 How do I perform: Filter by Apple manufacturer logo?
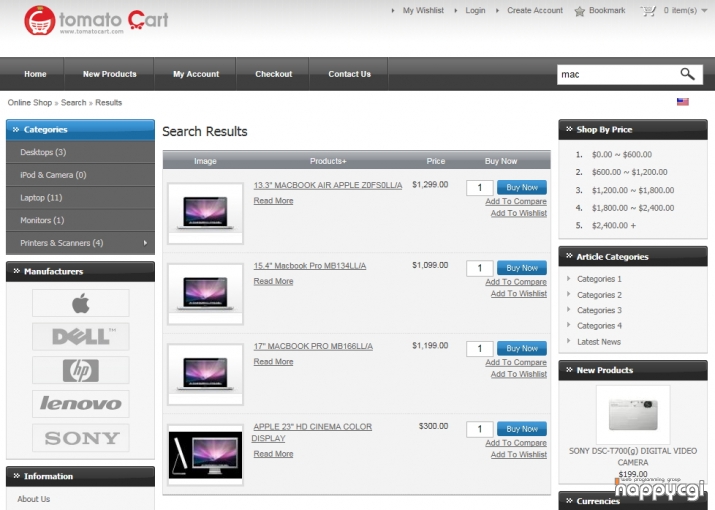[x=81, y=303]
